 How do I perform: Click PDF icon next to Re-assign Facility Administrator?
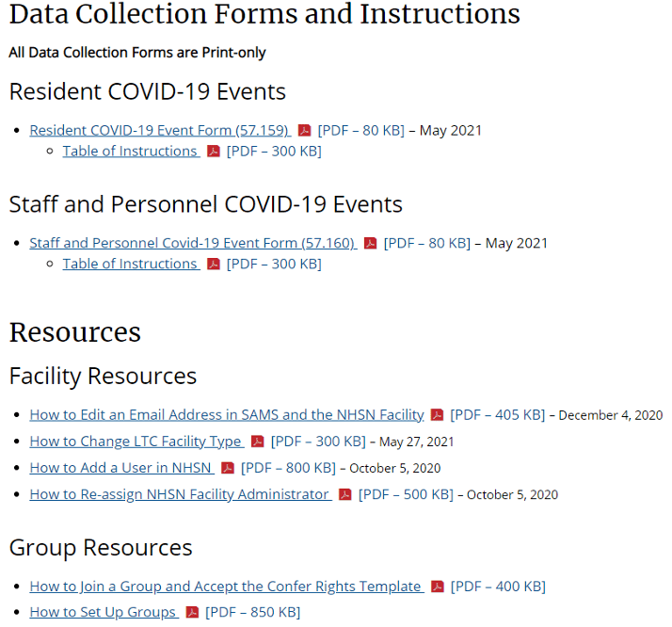[344, 494]
